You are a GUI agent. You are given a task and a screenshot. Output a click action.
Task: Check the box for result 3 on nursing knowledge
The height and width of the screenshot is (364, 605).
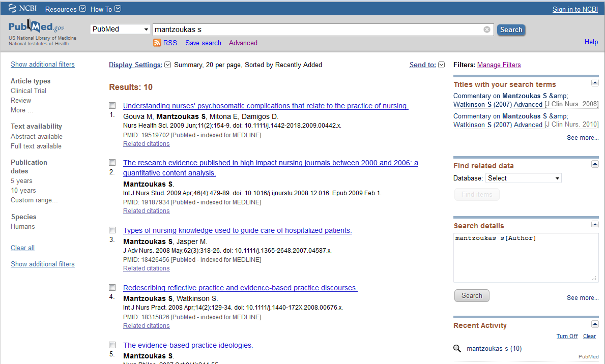click(x=112, y=230)
